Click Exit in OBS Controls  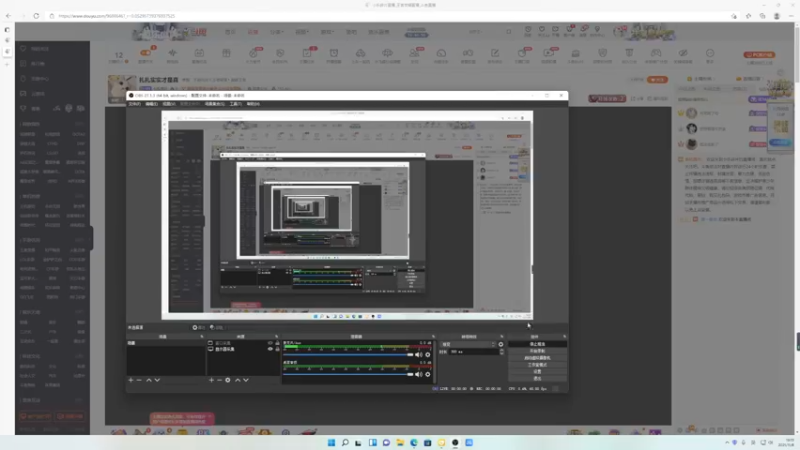[x=537, y=378]
